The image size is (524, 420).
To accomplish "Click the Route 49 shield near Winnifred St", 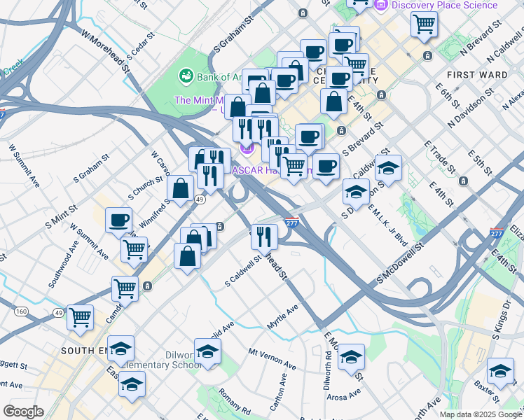I will coord(200,199).
